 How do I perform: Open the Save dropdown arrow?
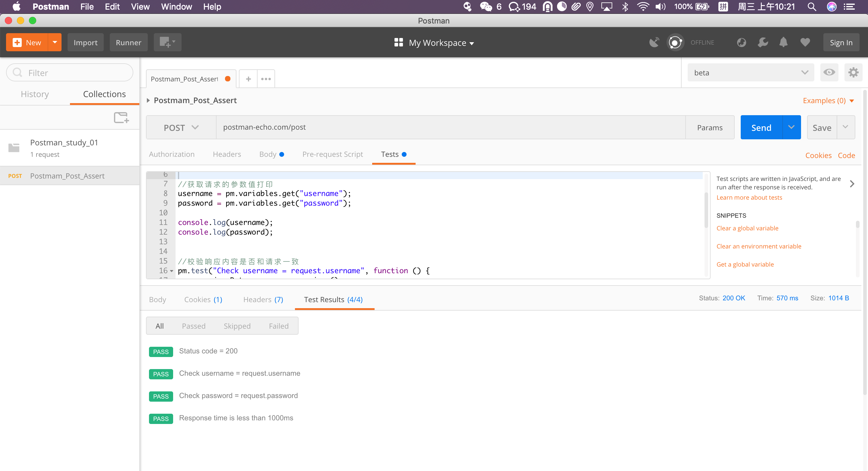[x=846, y=127]
